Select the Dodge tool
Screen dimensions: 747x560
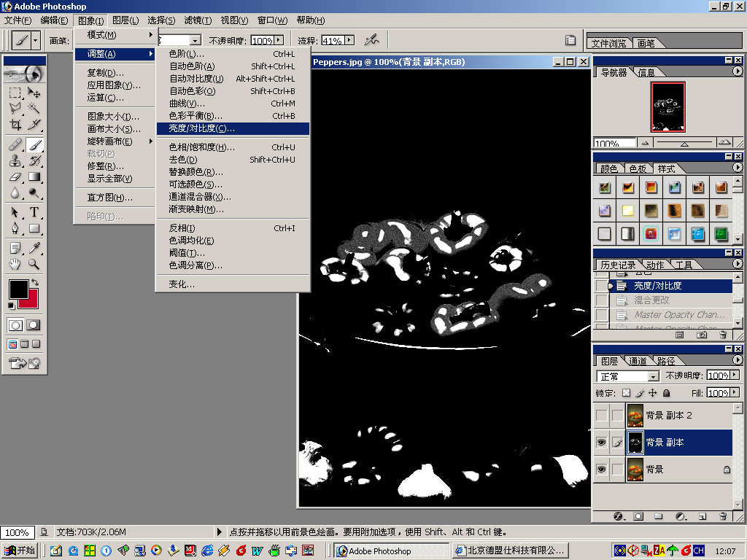[x=34, y=192]
